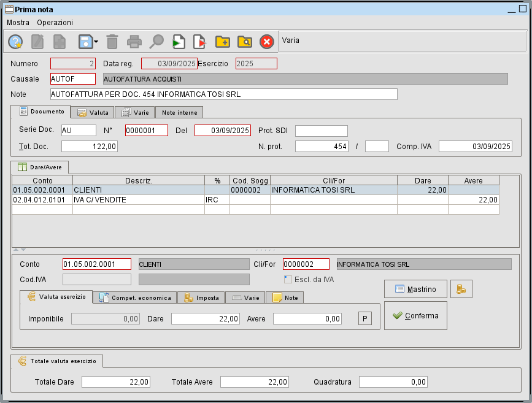
Task: Click the Mastrino button
Action: pyautogui.click(x=415, y=289)
